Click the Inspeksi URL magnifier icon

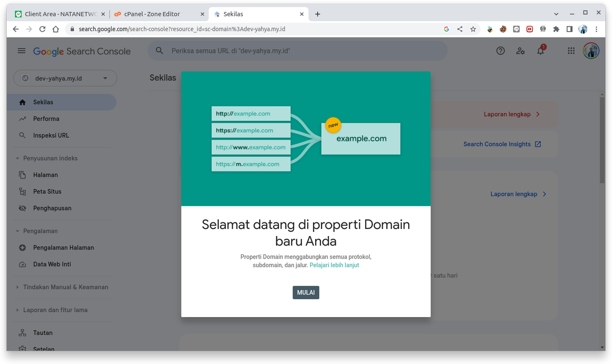22,136
